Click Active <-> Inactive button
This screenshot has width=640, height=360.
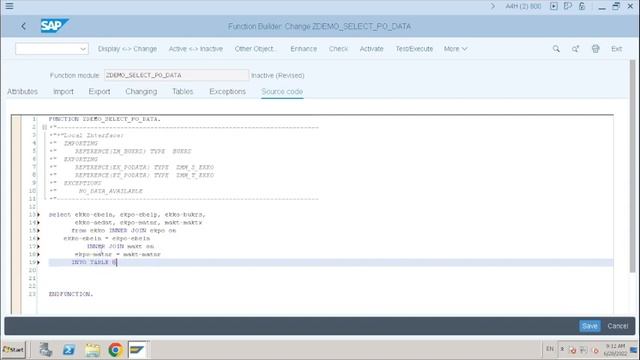tap(196, 49)
